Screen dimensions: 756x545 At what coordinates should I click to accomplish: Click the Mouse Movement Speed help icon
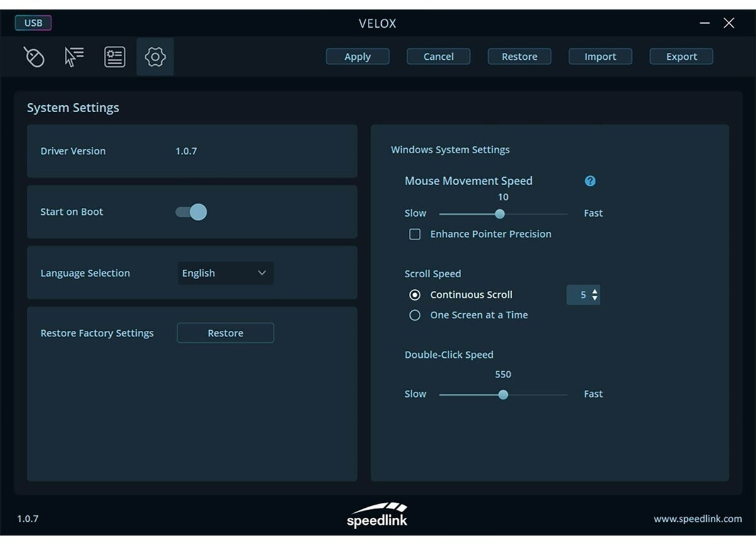tap(590, 181)
